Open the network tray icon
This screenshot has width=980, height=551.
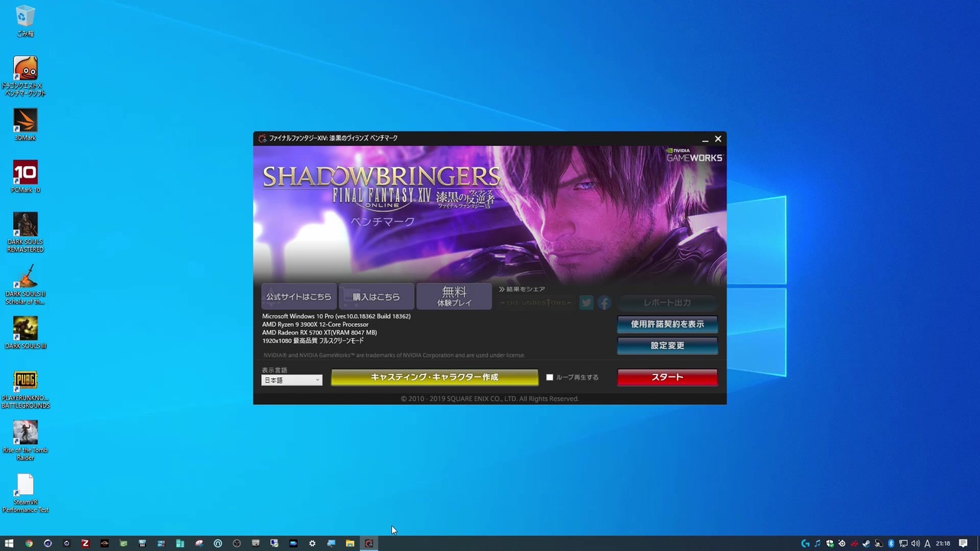click(x=903, y=543)
